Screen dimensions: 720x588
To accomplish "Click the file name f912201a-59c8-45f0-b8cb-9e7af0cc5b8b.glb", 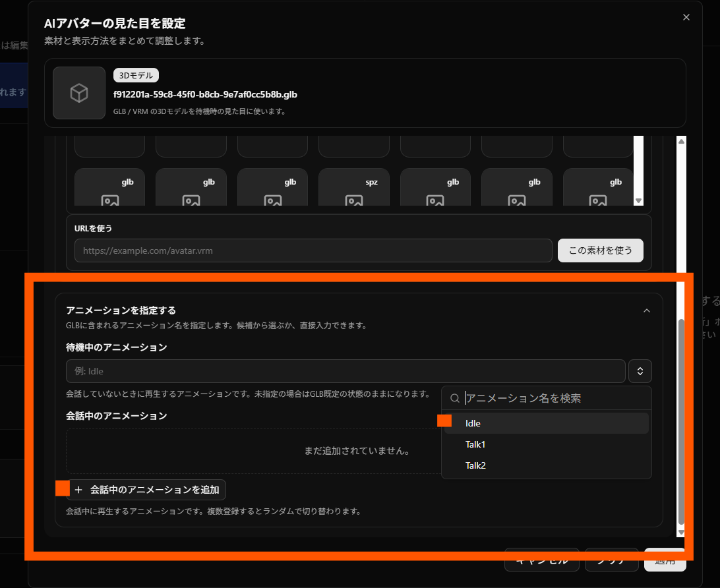I will click(205, 94).
